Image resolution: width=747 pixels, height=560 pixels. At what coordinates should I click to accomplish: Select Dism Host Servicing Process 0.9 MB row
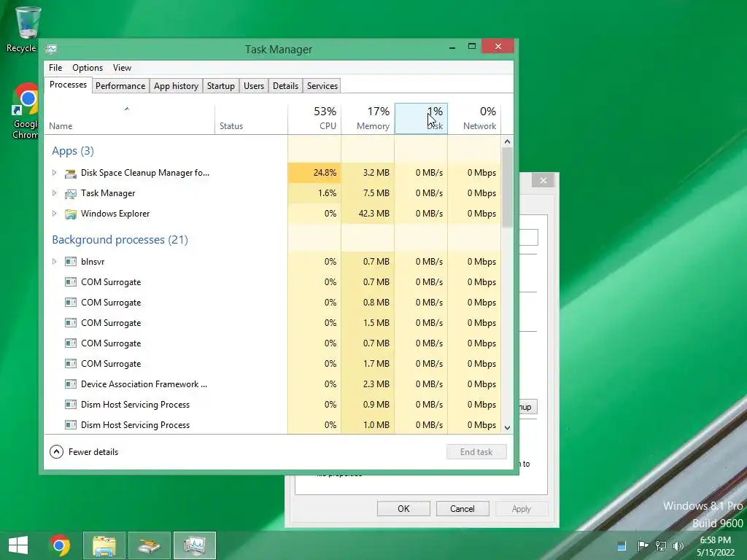[x=273, y=405]
